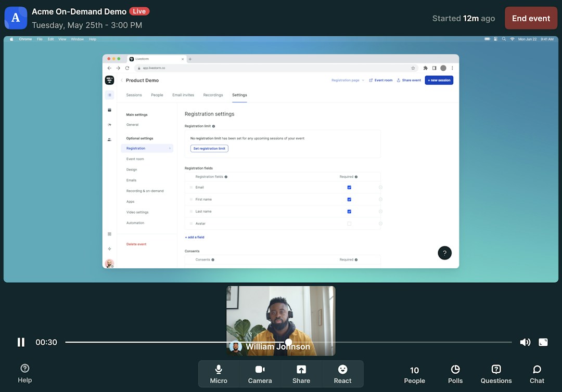Click Livestorm logo in shared screen sidebar
This screenshot has width=562, height=392.
[x=109, y=80]
